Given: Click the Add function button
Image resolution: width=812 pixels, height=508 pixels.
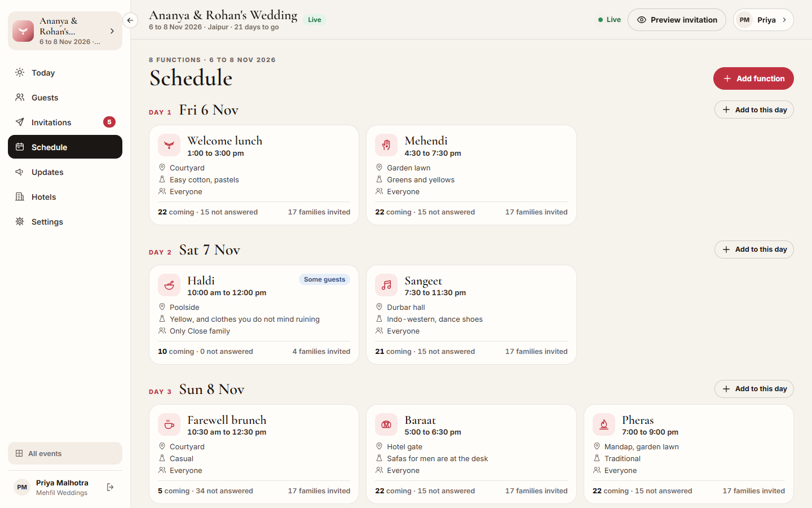Looking at the screenshot, I should click(753, 78).
